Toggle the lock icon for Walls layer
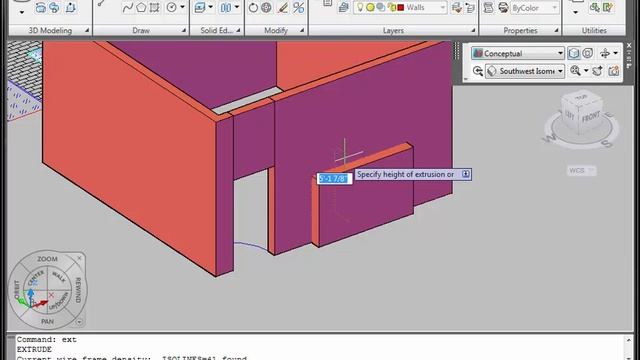Viewport: 640px width, 360px height. [x=392, y=7]
